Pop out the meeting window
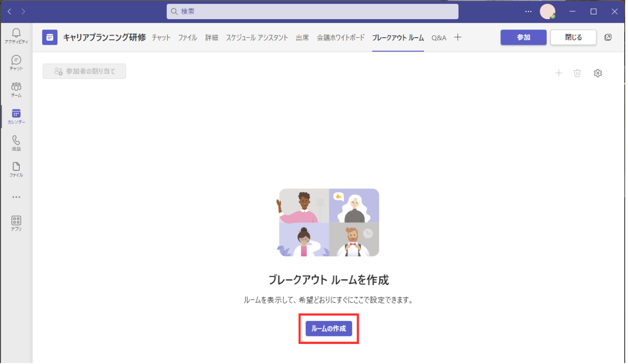 click(608, 37)
